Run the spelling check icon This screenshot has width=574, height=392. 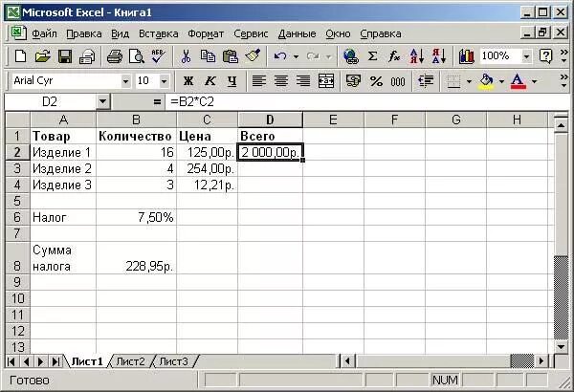(158, 56)
